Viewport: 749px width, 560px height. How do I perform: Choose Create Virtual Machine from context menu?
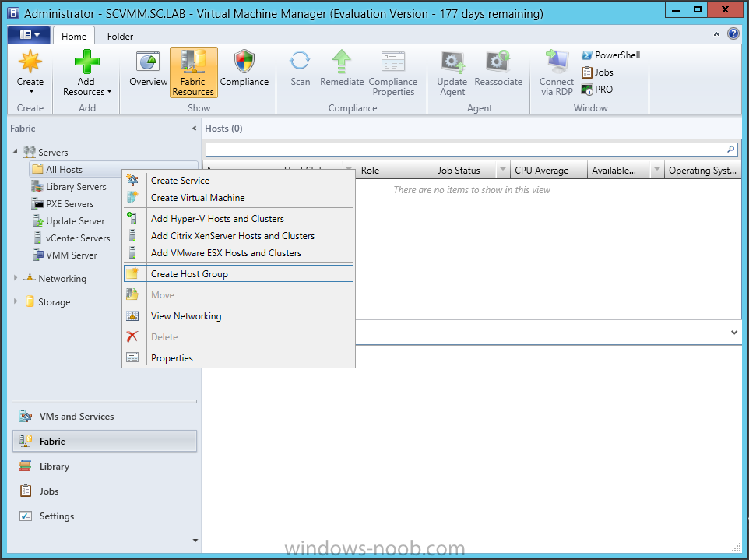click(238, 198)
